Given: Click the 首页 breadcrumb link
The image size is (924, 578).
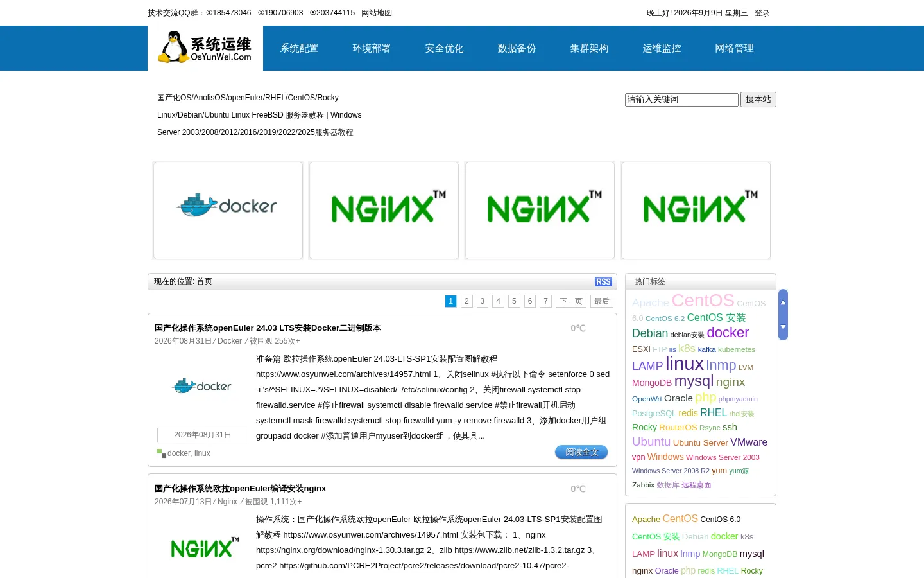Looking at the screenshot, I should tap(204, 282).
